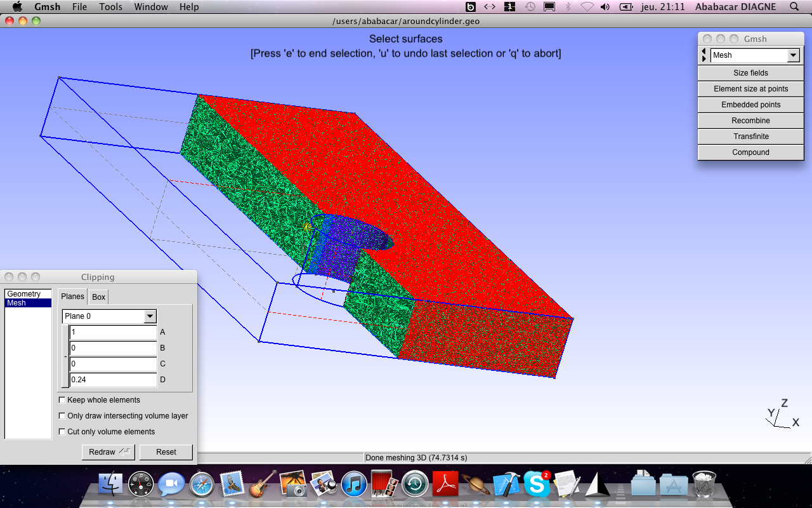The width and height of the screenshot is (812, 508).
Task: Click the volume icon in menu bar
Action: coord(605,6)
